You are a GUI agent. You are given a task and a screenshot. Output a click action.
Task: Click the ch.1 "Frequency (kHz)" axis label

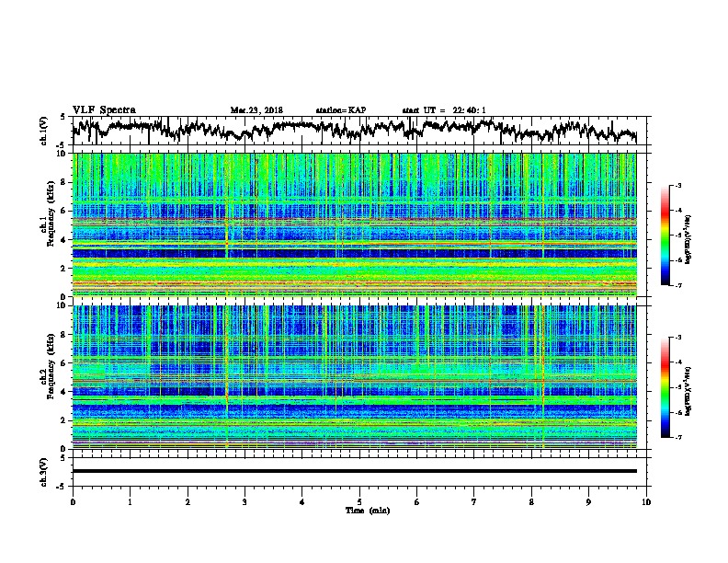(51, 213)
